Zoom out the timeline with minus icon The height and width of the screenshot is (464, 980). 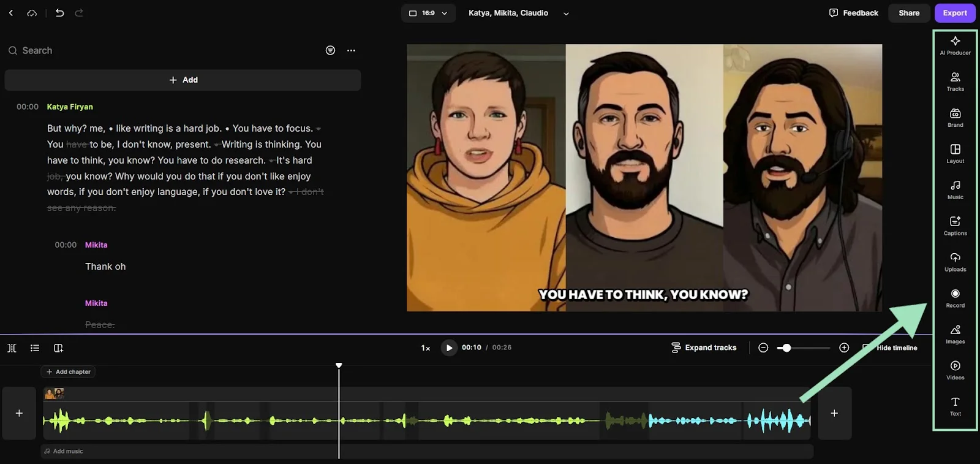[763, 348]
